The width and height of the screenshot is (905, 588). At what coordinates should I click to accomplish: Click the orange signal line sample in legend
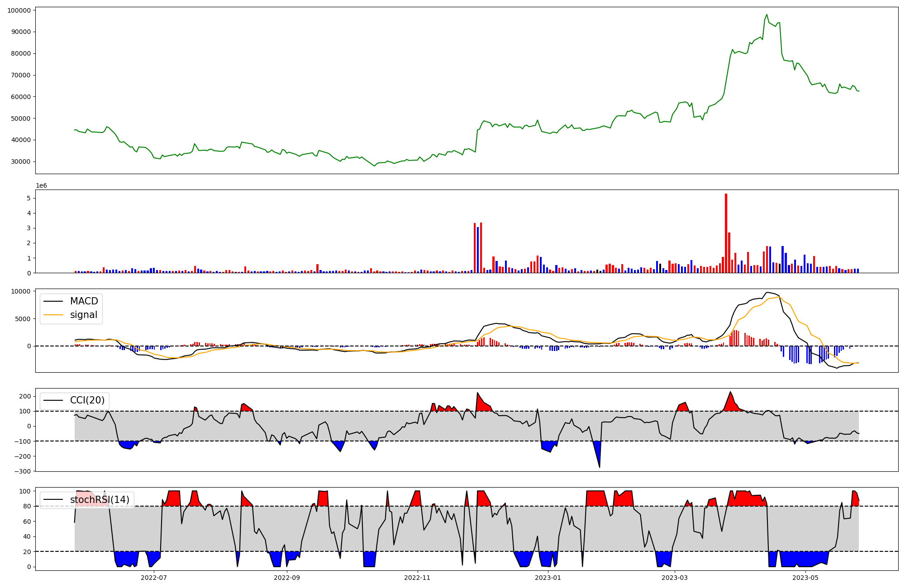coord(53,315)
